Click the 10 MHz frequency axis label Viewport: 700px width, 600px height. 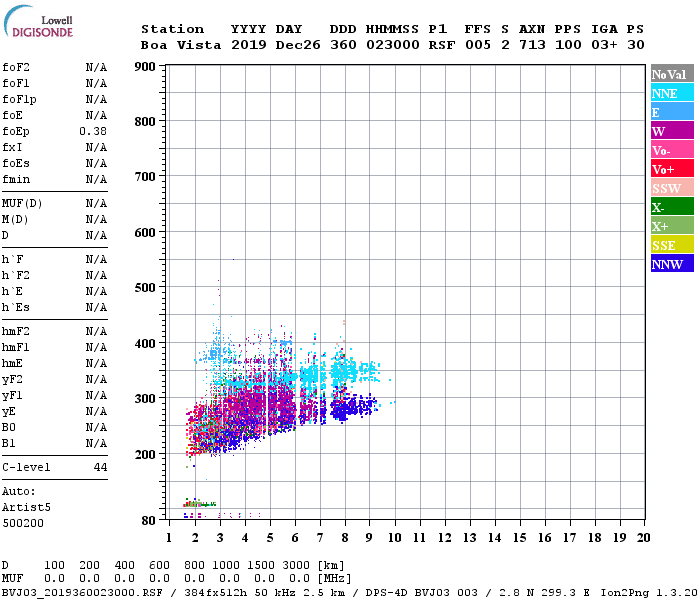point(394,538)
